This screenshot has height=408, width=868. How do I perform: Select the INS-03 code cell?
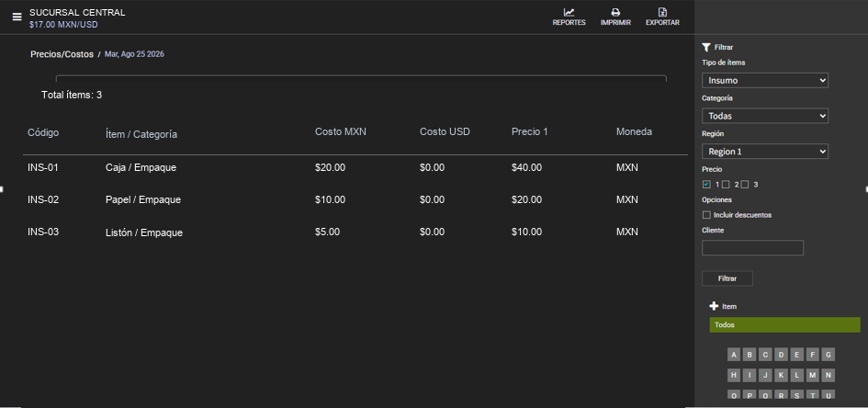pos(43,232)
